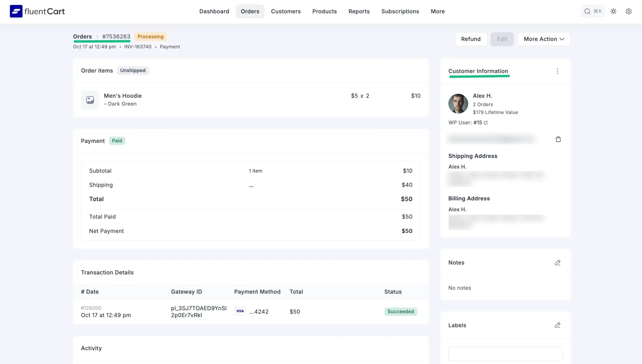
Task: Open WP User #15 external link icon
Action: pyautogui.click(x=486, y=123)
